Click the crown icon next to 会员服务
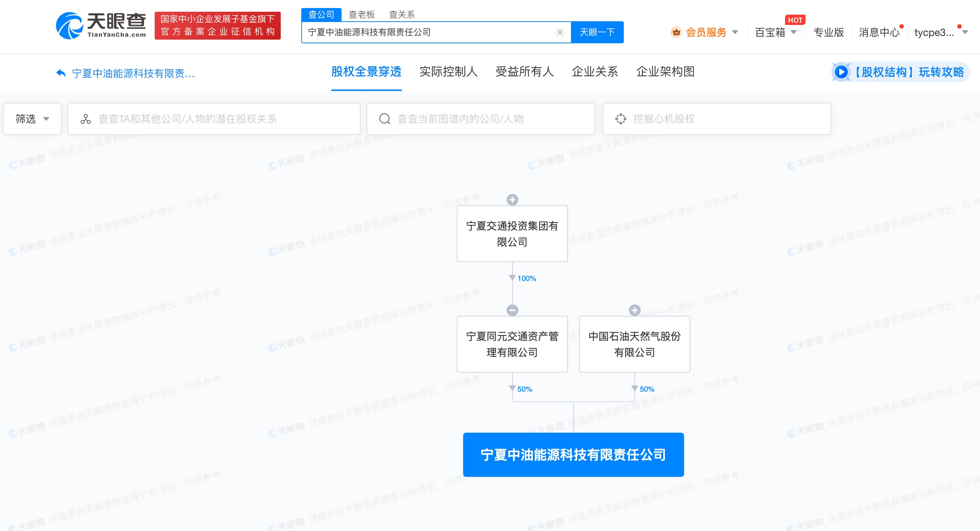Image resolution: width=980 pixels, height=531 pixels. pyautogui.click(x=676, y=32)
